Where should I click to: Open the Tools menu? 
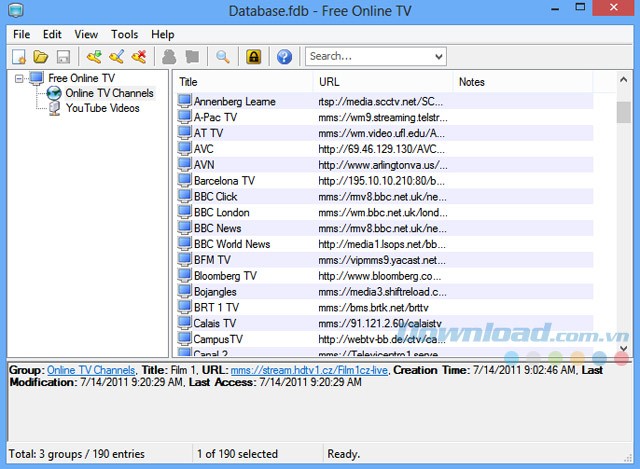pyautogui.click(x=124, y=34)
